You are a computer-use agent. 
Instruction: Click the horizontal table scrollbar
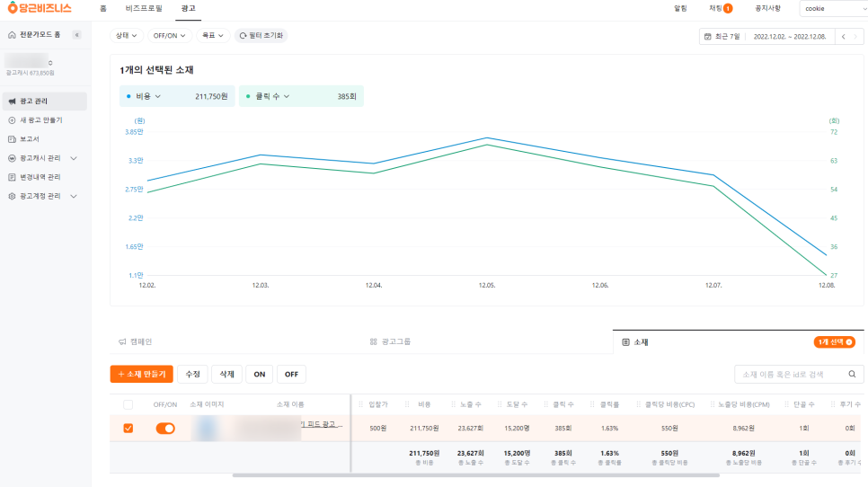(x=476, y=475)
